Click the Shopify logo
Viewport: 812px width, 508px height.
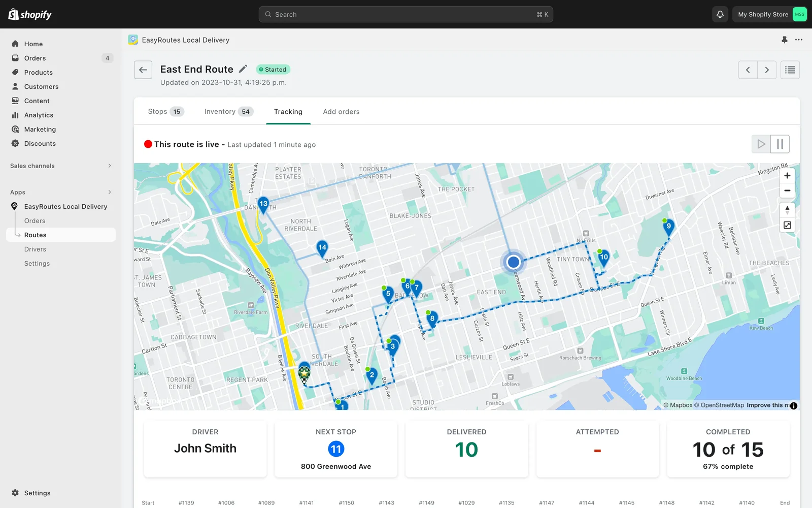30,14
